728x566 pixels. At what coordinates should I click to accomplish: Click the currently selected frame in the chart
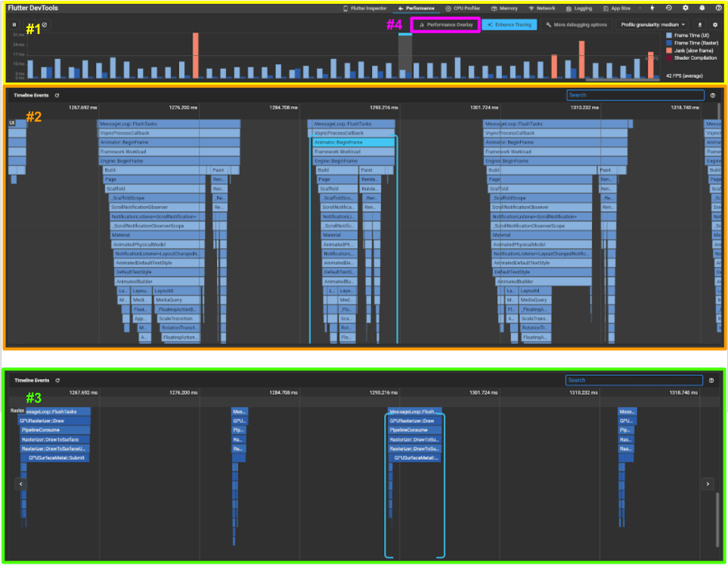(405, 56)
